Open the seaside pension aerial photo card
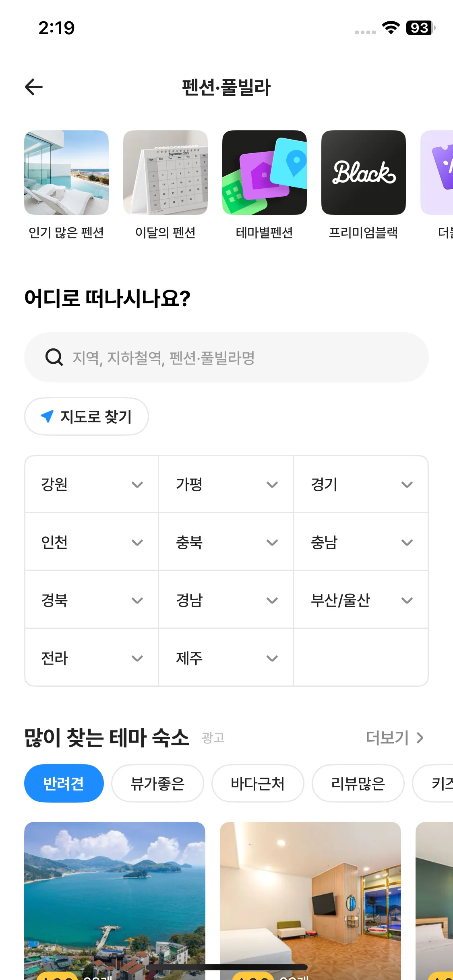Viewport: 453px width, 980px height. coord(115,897)
